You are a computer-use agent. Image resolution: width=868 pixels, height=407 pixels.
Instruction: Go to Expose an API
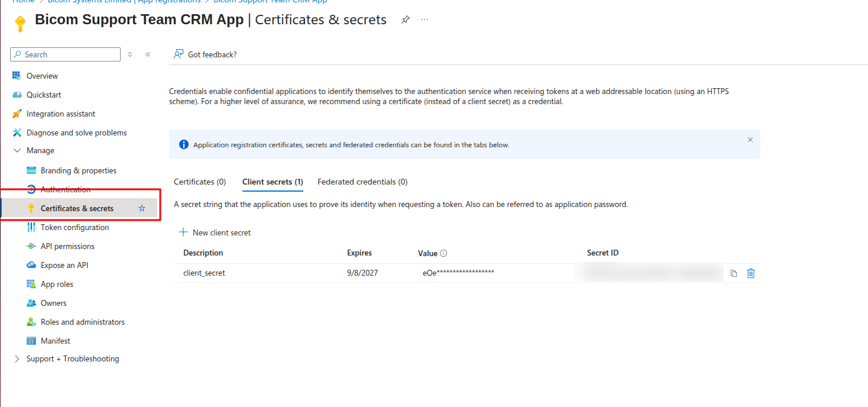click(64, 265)
